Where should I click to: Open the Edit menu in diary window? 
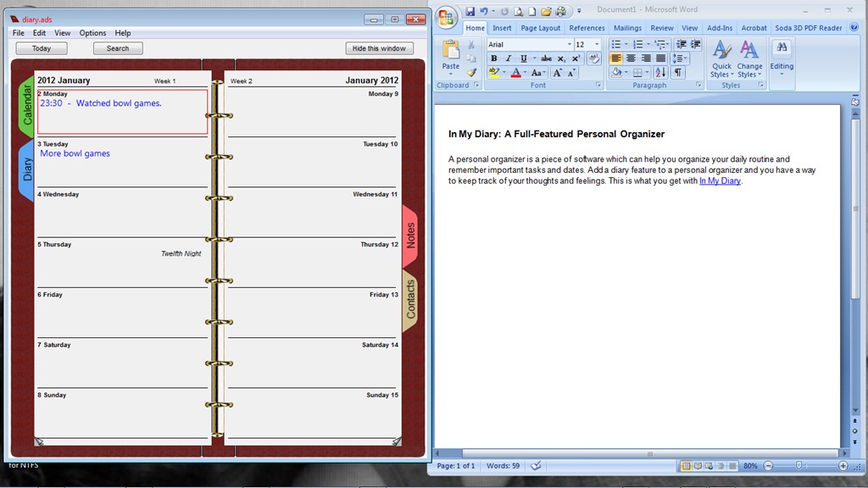39,33
